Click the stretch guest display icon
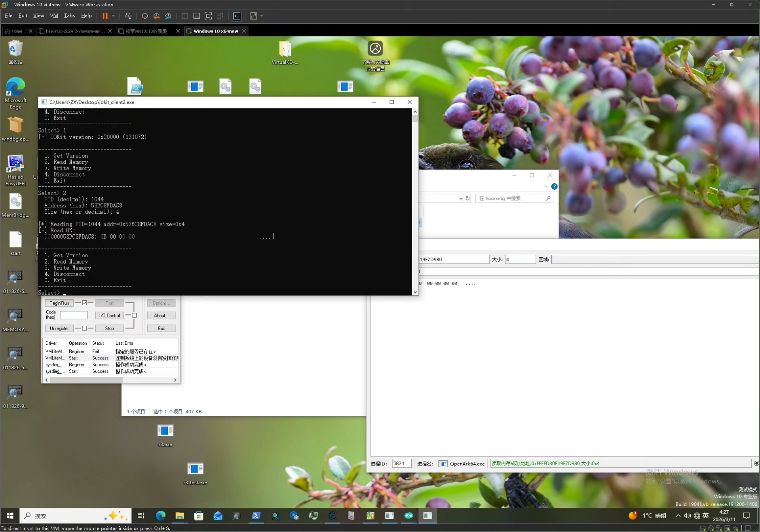 (x=253, y=16)
